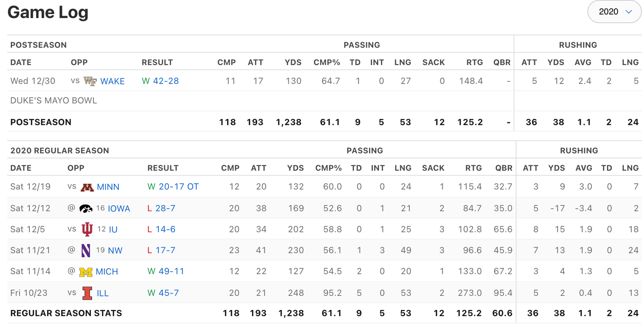The height and width of the screenshot is (324, 644).
Task: Click the Iowa Hawkeyes logo icon
Action: pyautogui.click(x=86, y=208)
